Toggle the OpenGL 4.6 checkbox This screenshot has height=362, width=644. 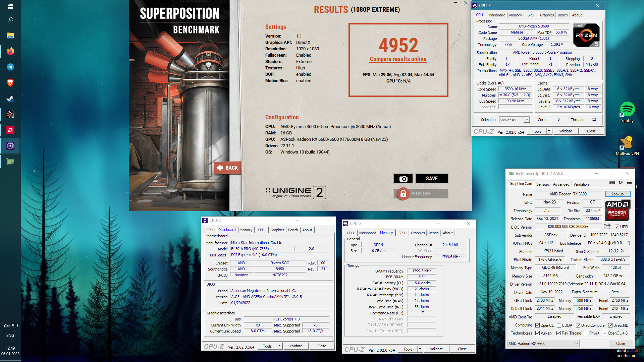[605, 333]
